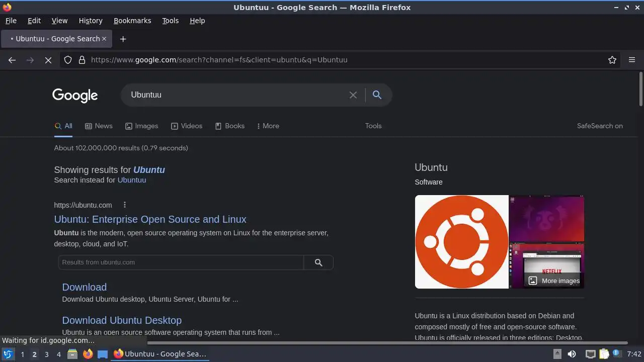Open volume control in system tray
The image size is (644, 362).
[x=572, y=354]
